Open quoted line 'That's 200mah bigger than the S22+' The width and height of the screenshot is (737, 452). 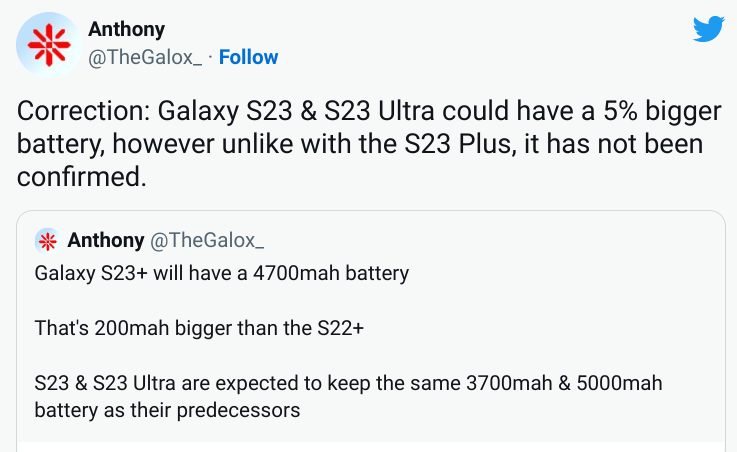(199, 328)
